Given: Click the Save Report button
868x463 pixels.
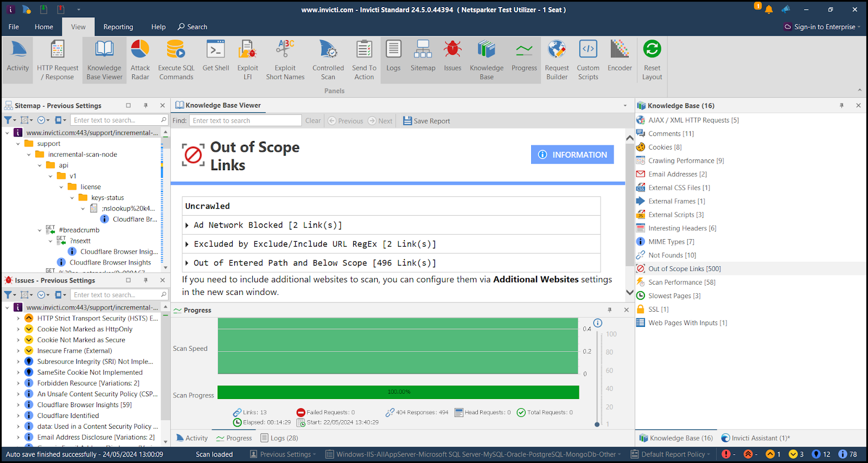Looking at the screenshot, I should tap(426, 121).
